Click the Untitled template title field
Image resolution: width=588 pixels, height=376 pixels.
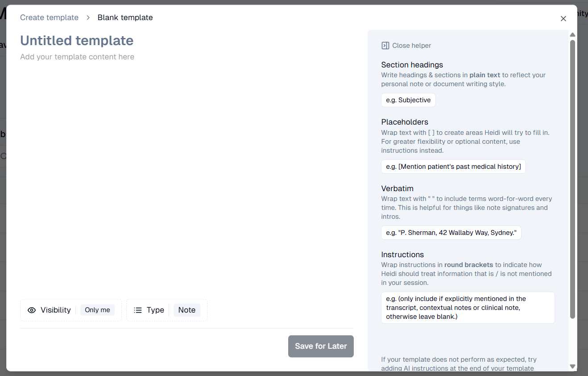(x=77, y=41)
